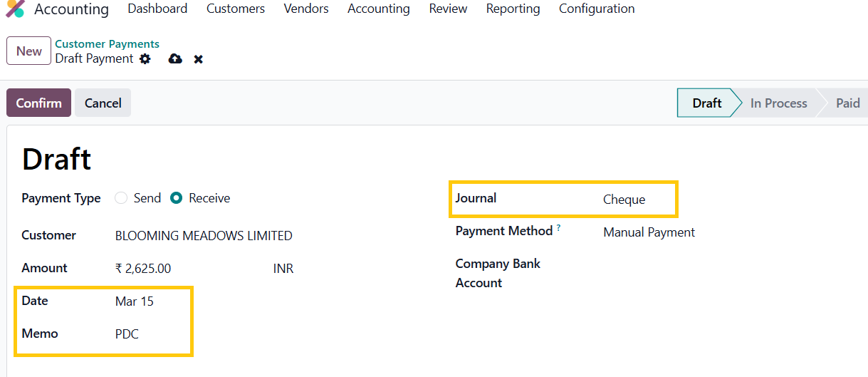This screenshot has width=868, height=377.
Task: Open the Dashboard menu
Action: 157,9
